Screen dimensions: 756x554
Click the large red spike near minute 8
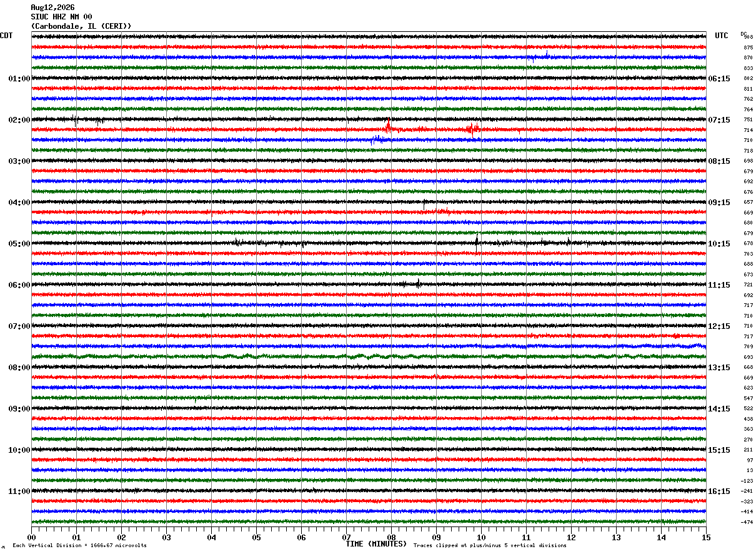pos(388,126)
